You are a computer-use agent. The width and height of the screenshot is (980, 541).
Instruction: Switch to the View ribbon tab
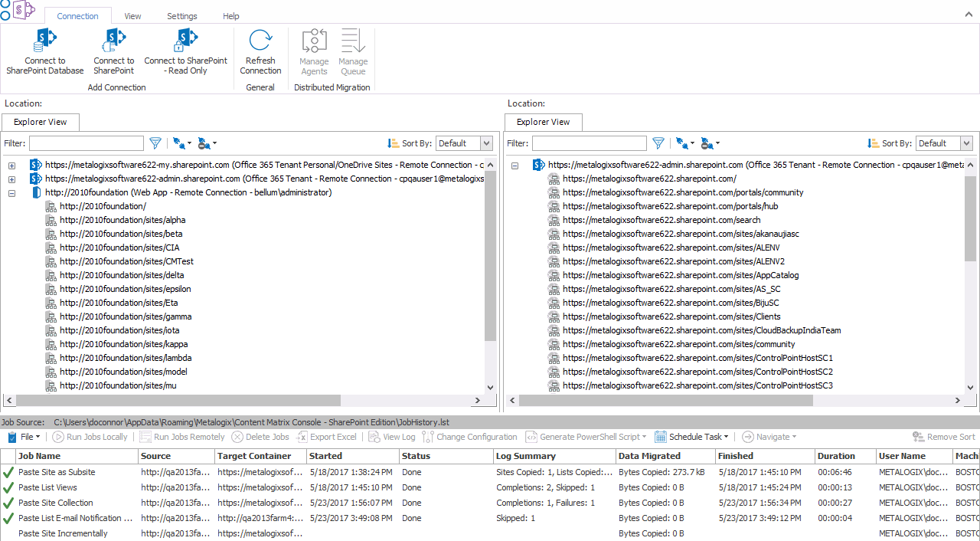point(132,16)
